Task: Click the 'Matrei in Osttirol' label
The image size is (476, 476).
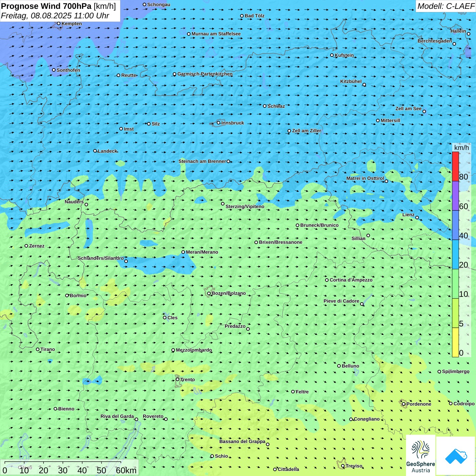Action: point(365,178)
